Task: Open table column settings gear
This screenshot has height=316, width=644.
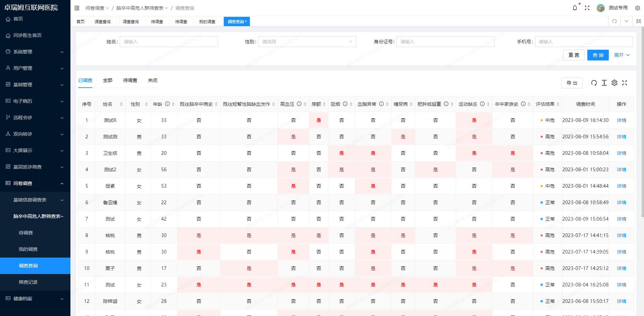Action: point(614,83)
